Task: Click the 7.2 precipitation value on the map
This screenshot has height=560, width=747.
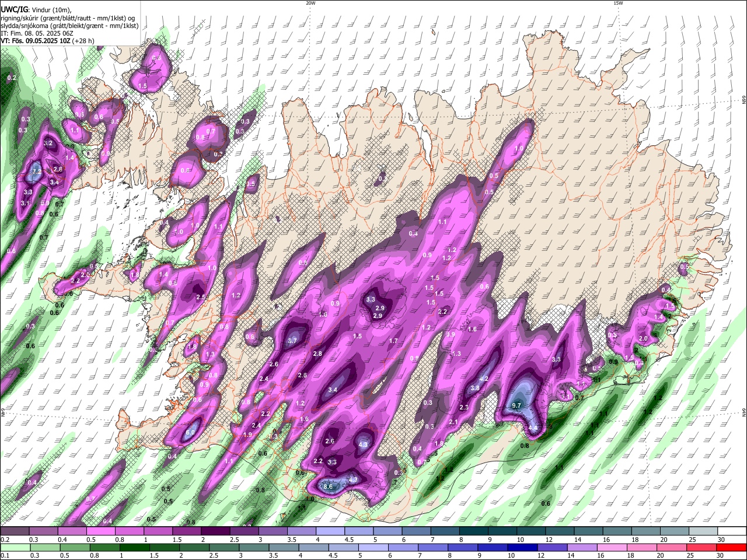Action: coord(37,171)
